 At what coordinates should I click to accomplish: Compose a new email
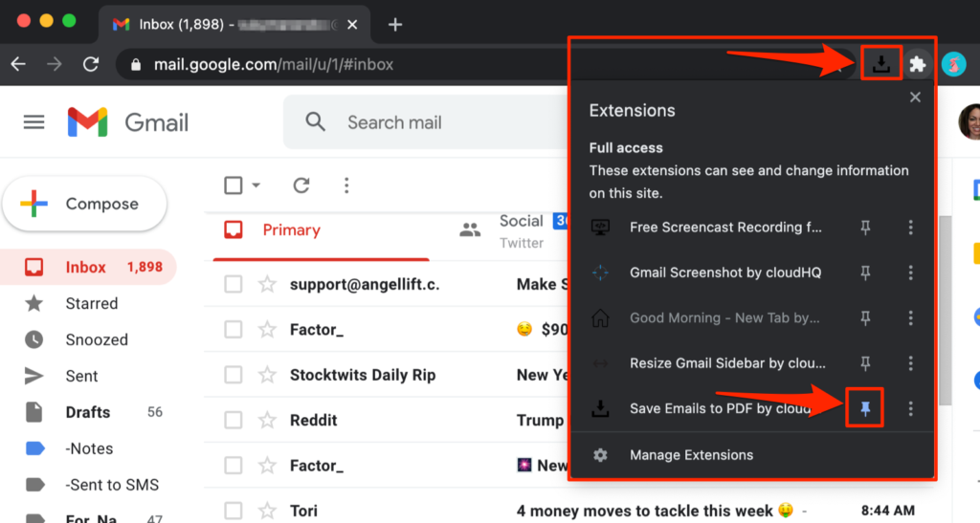click(x=85, y=204)
